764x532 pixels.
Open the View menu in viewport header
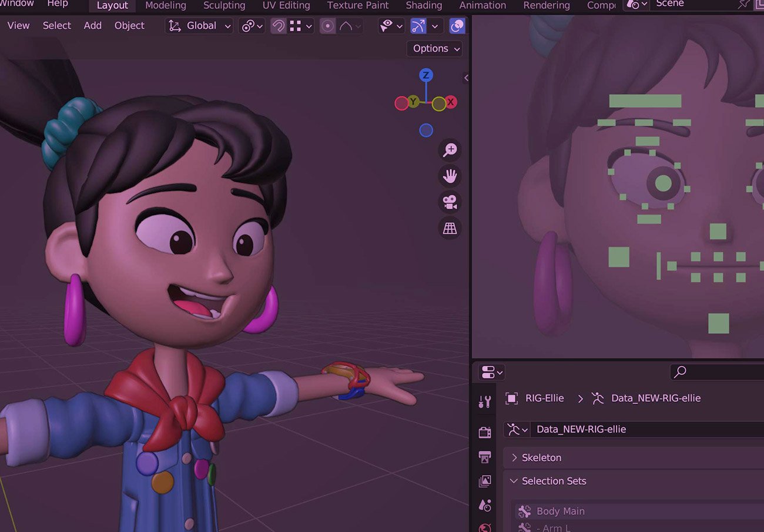click(x=18, y=26)
